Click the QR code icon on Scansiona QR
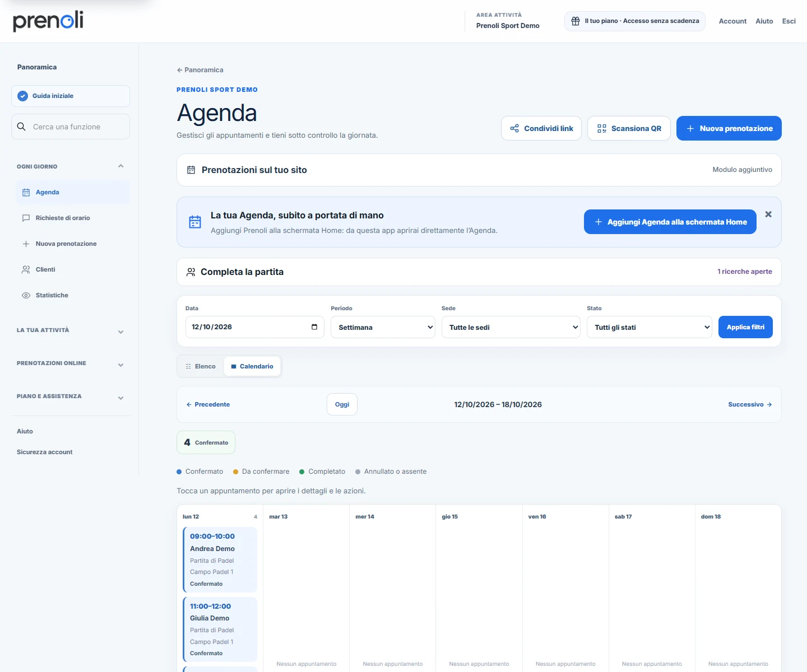 click(602, 129)
